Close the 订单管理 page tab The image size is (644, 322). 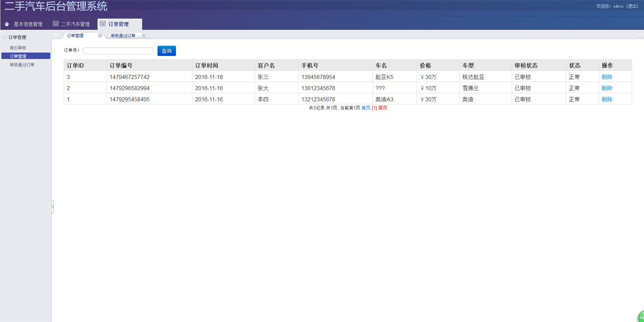pos(100,35)
